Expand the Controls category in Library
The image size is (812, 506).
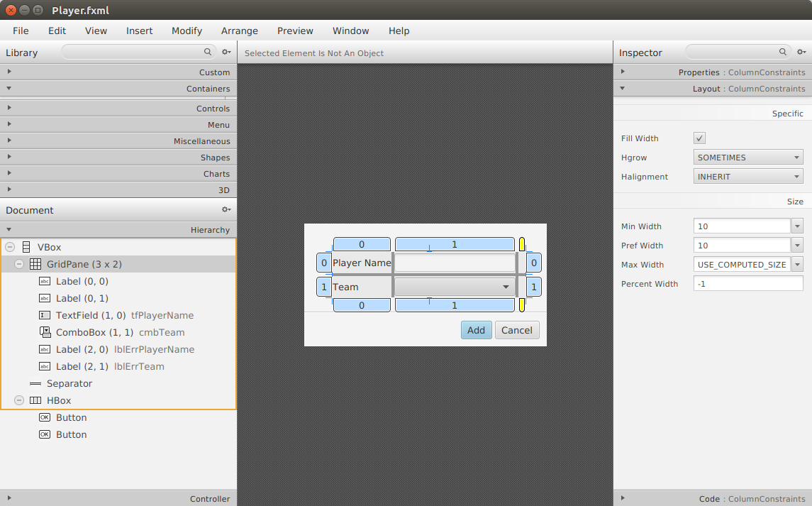click(x=9, y=107)
